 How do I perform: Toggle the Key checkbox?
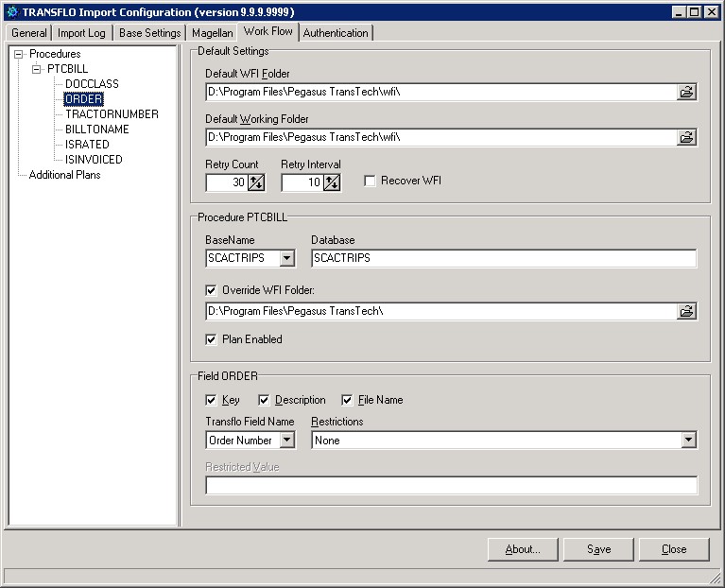(211, 400)
